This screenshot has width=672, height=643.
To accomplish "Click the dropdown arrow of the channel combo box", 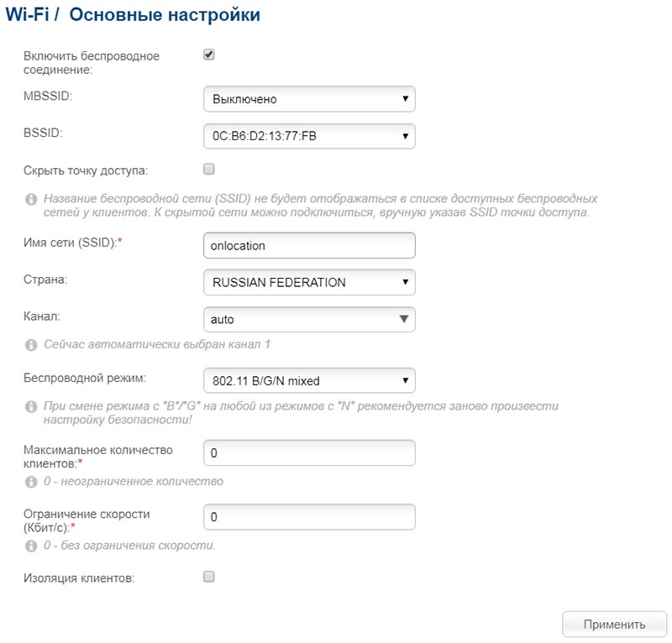I will [x=404, y=319].
